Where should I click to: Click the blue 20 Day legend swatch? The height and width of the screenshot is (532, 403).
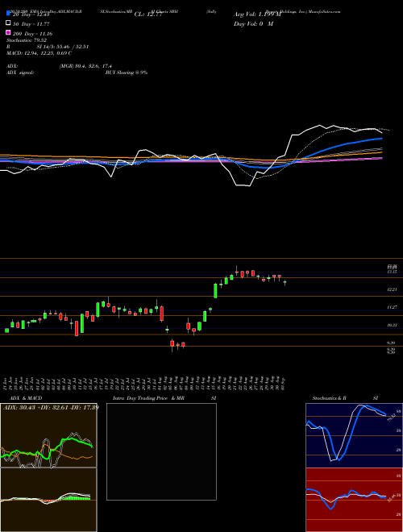(8, 14)
